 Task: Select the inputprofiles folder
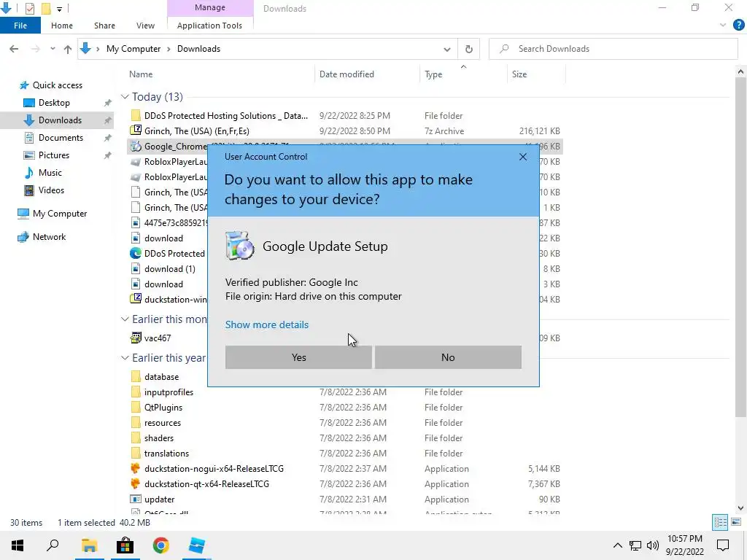169,392
